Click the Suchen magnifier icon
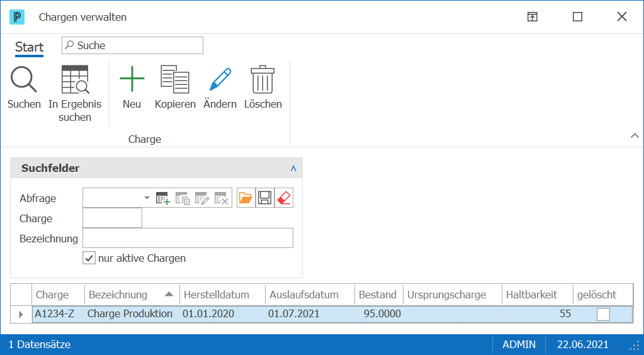644x355 pixels. [24, 80]
